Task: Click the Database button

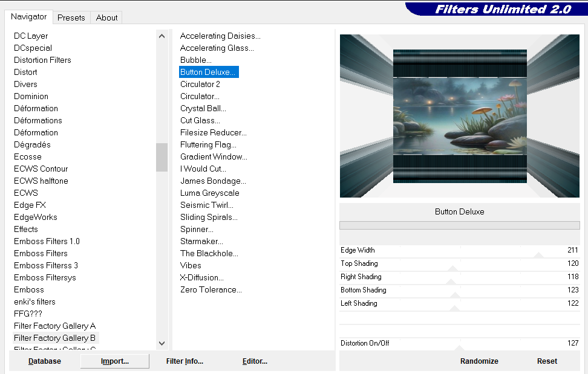Action: [x=45, y=361]
